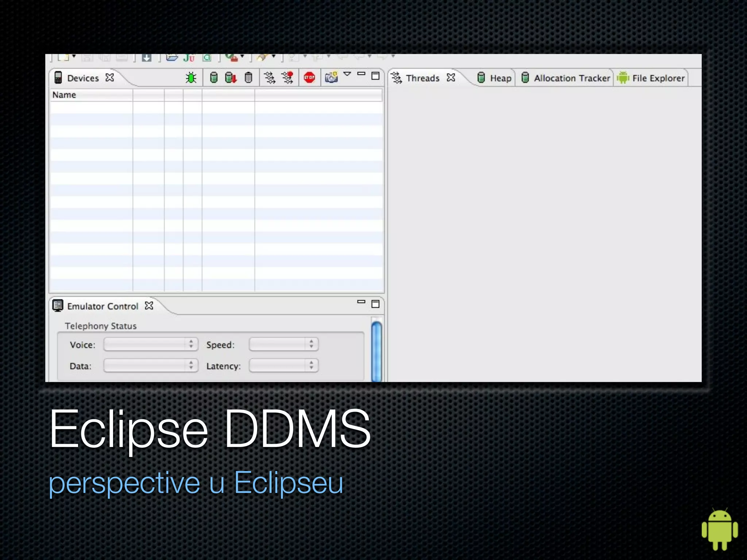Viewport: 747px width, 560px height.
Task: Switch to the Allocation Tracker tab
Action: [565, 78]
